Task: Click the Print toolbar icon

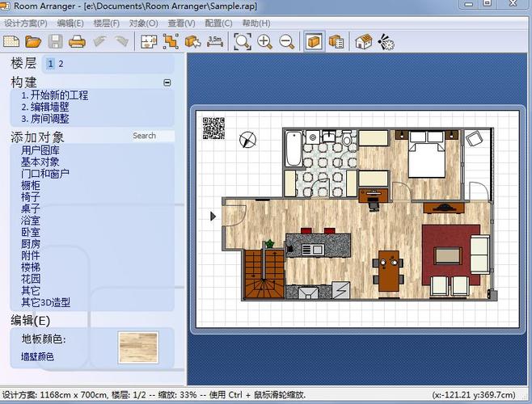Action: click(77, 42)
